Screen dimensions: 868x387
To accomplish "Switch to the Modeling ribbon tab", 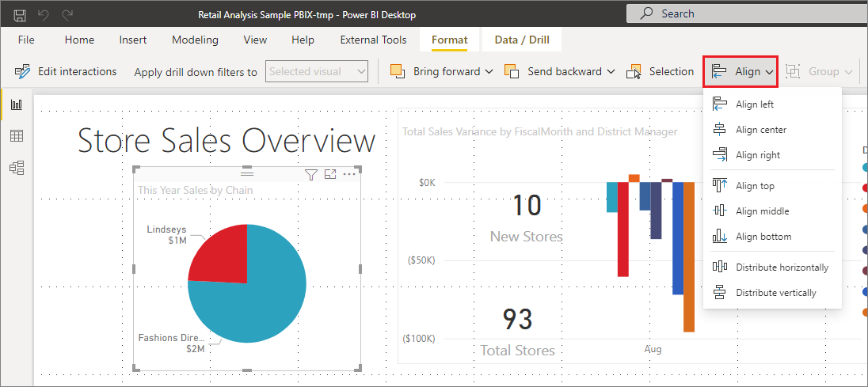I will [195, 40].
